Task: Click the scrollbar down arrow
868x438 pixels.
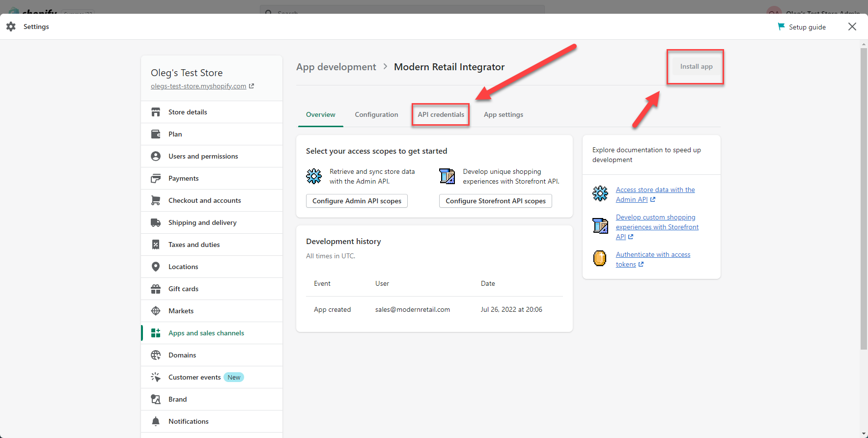Action: pos(864,434)
